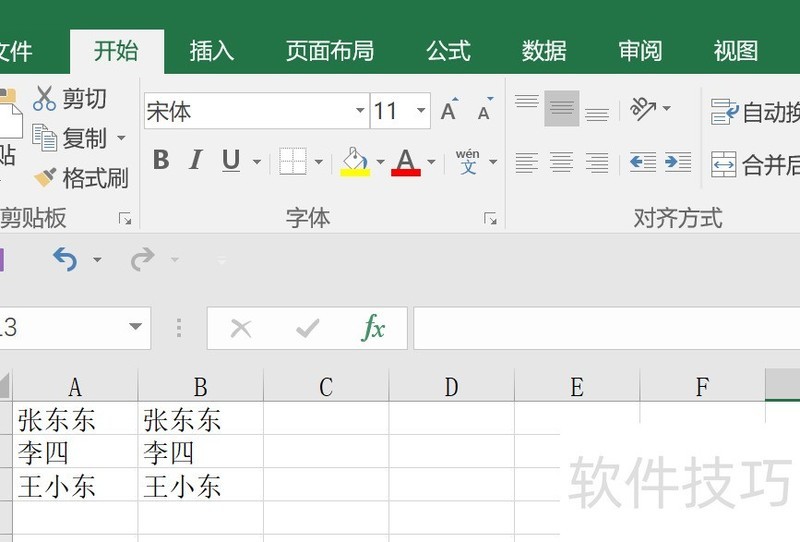Viewport: 800px width, 542px height.
Task: Select the Format Painter brush
Action: 45,177
